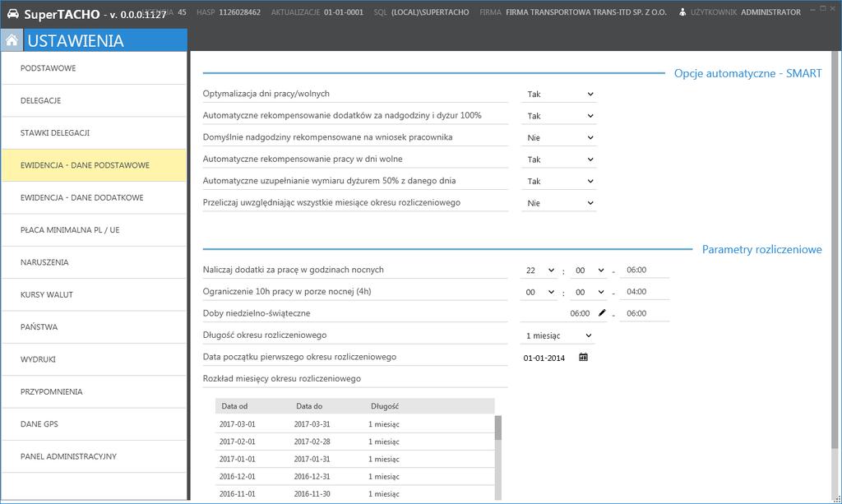Select table row 2016-11-01
Viewport: 842px width, 504px height.
click(354, 494)
